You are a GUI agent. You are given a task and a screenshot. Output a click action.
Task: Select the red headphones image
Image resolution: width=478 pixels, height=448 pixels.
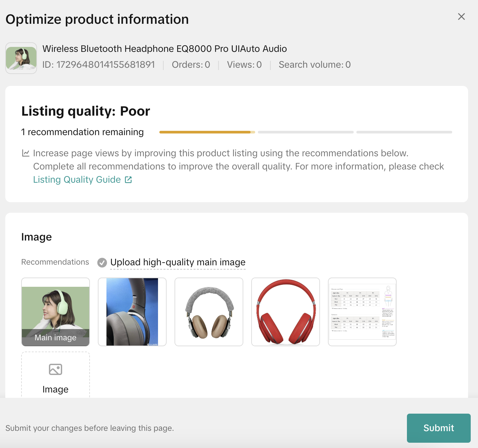click(286, 312)
